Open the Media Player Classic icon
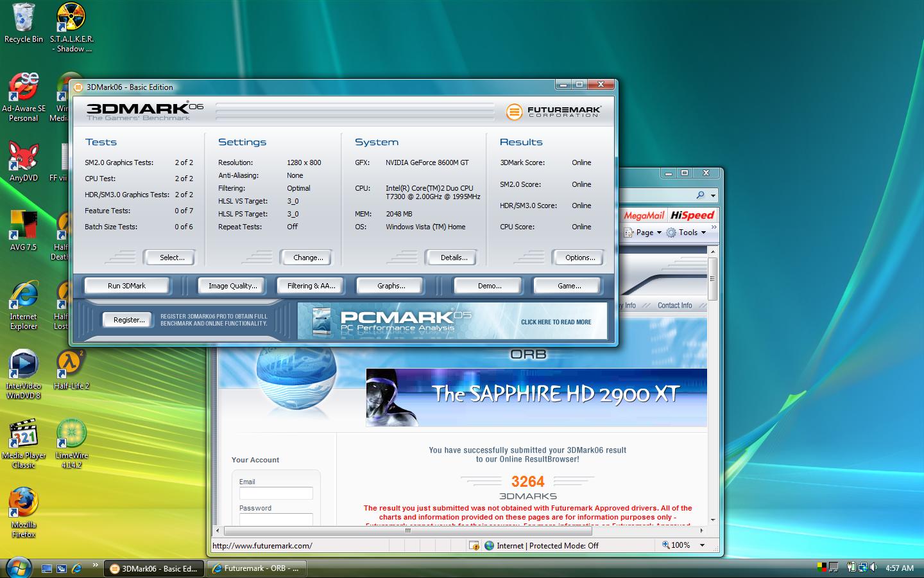This screenshot has width=924, height=578. (x=24, y=444)
